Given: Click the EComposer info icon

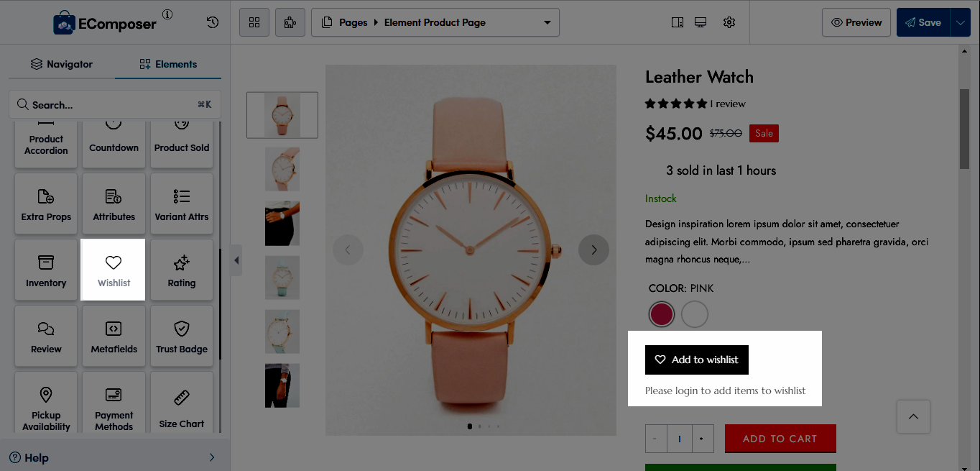Looking at the screenshot, I should click(167, 14).
